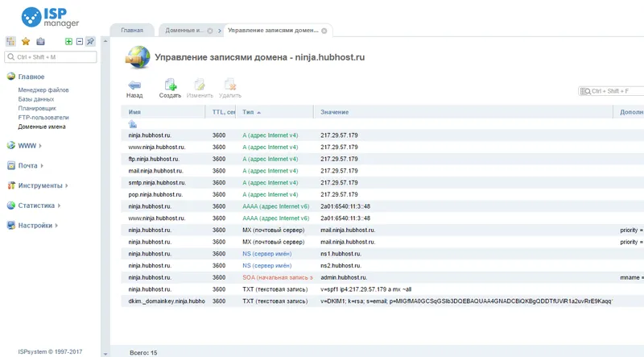Click the briefcase icon in sidebar toolbar
Screen dimensions: 644x357
[x=40, y=42]
